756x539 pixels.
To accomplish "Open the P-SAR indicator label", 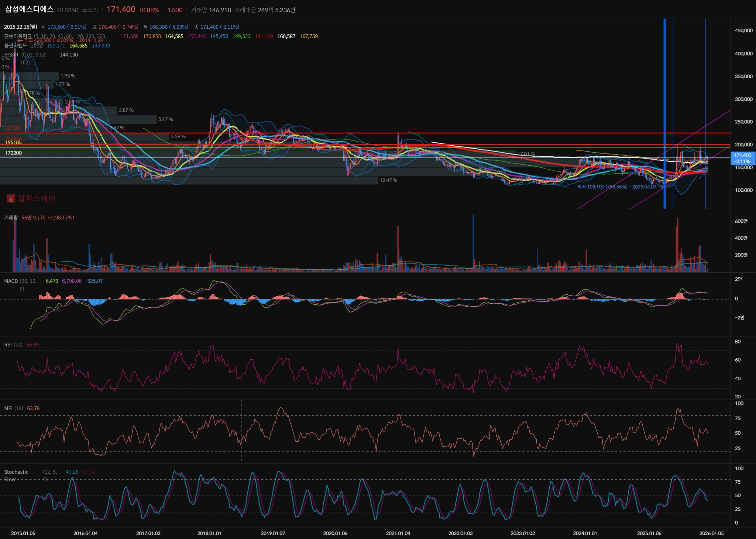I will 11,55.
